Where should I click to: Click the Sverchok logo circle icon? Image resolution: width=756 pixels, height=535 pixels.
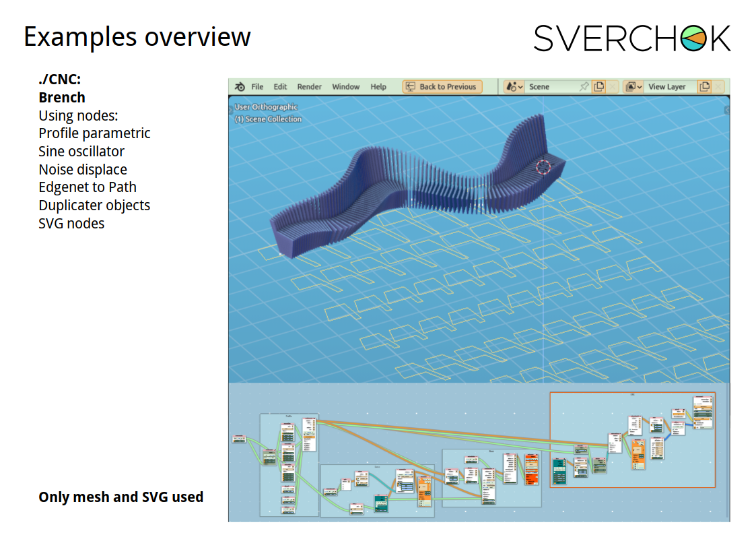[x=693, y=38]
